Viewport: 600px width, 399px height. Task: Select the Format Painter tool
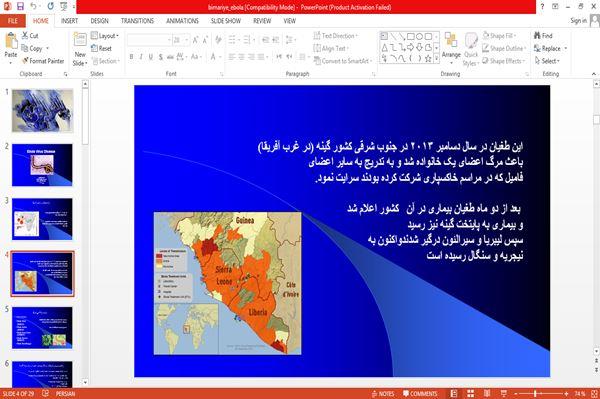point(43,61)
